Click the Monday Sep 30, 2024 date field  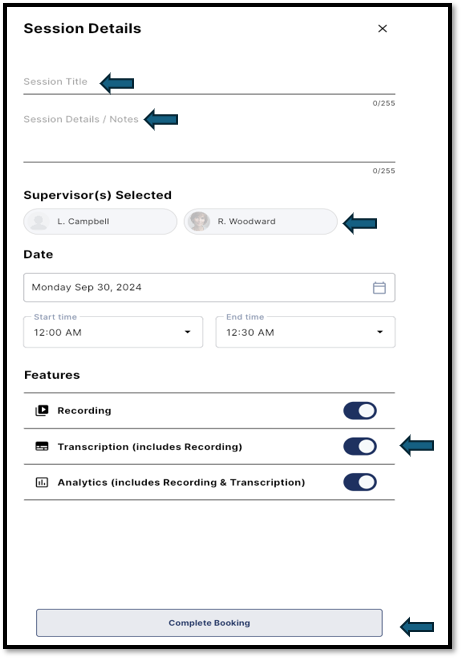[209, 287]
